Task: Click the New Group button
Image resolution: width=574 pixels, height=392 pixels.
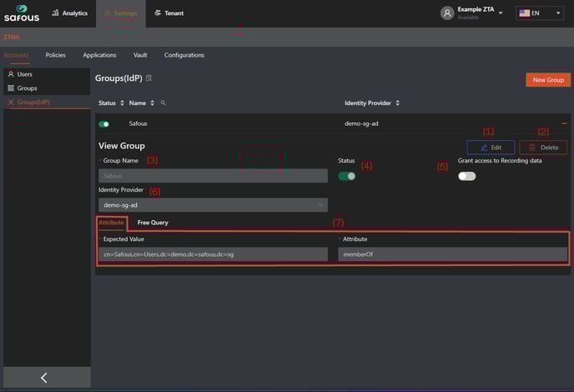Action: [548, 80]
